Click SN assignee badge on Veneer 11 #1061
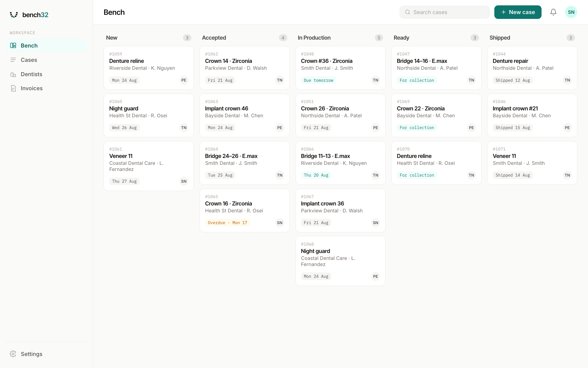The image size is (588, 368). point(184,181)
